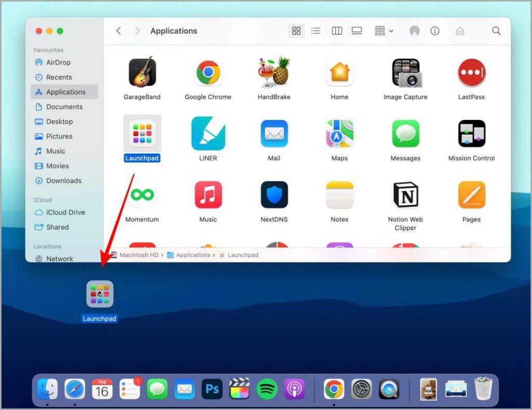Open GarageBand app icon

(x=142, y=73)
